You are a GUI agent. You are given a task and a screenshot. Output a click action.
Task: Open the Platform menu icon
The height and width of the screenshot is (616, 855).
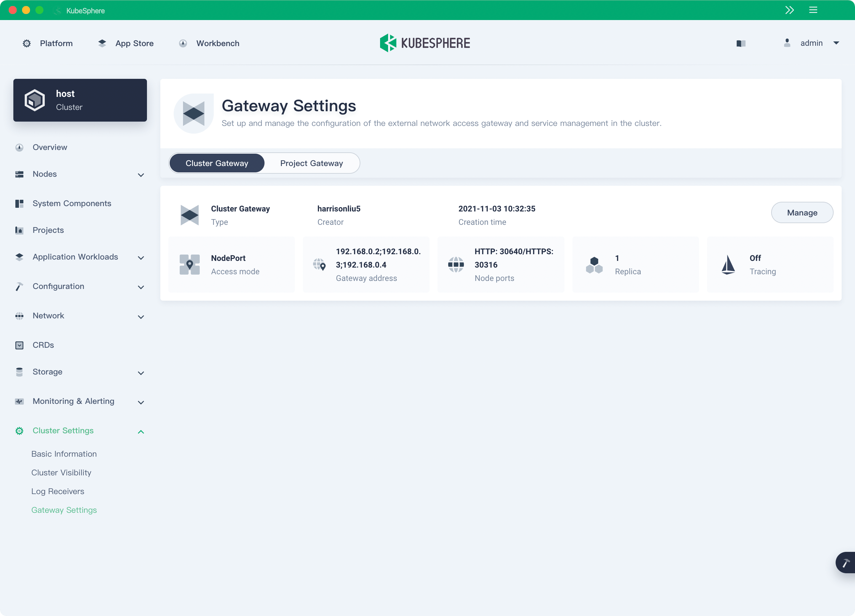[26, 43]
